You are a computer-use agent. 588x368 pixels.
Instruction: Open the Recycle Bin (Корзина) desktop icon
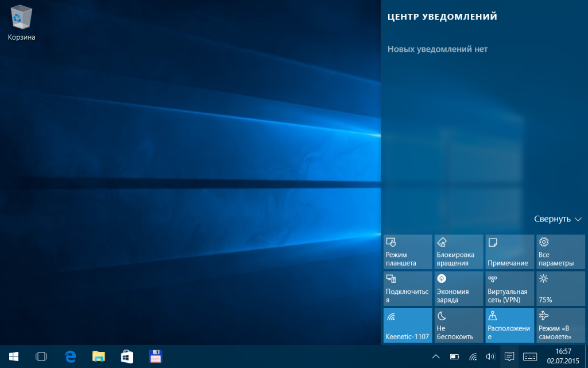tap(21, 22)
